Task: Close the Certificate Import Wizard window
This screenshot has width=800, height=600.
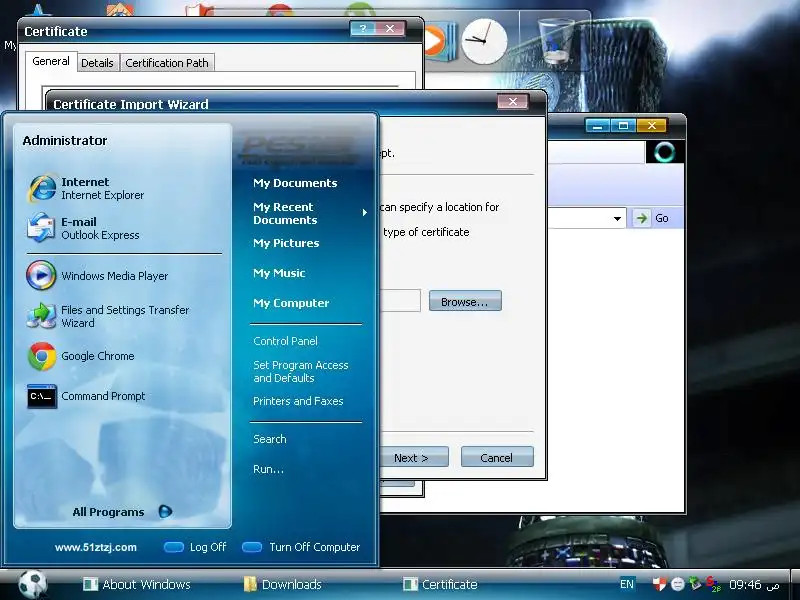Action: [x=512, y=102]
